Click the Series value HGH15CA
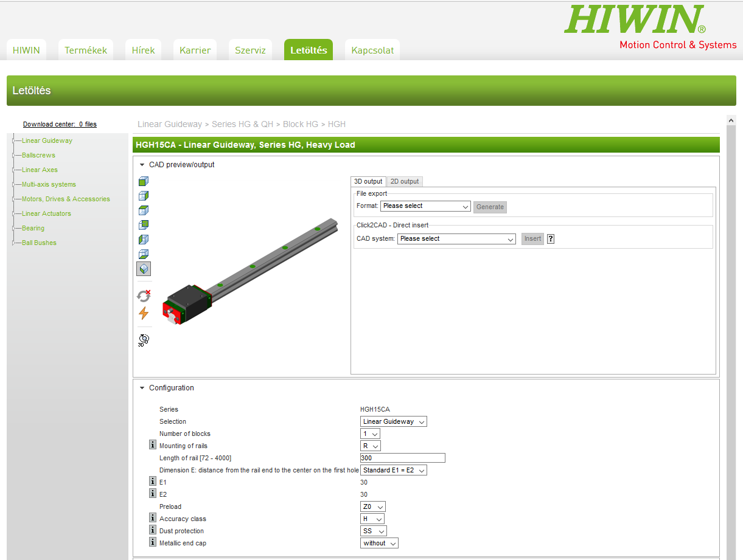The image size is (743, 560). pos(375,409)
